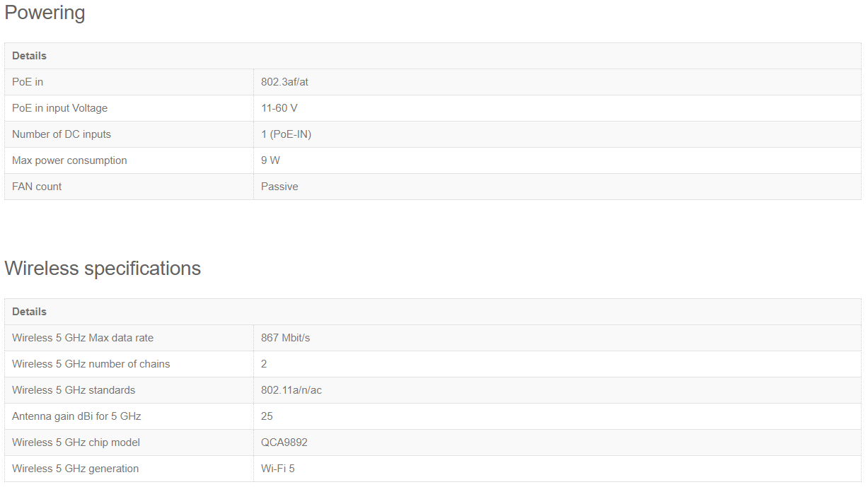Viewport: 868px width, 487px height.
Task: Click the 802.11a/n/ac standards value
Action: (291, 390)
